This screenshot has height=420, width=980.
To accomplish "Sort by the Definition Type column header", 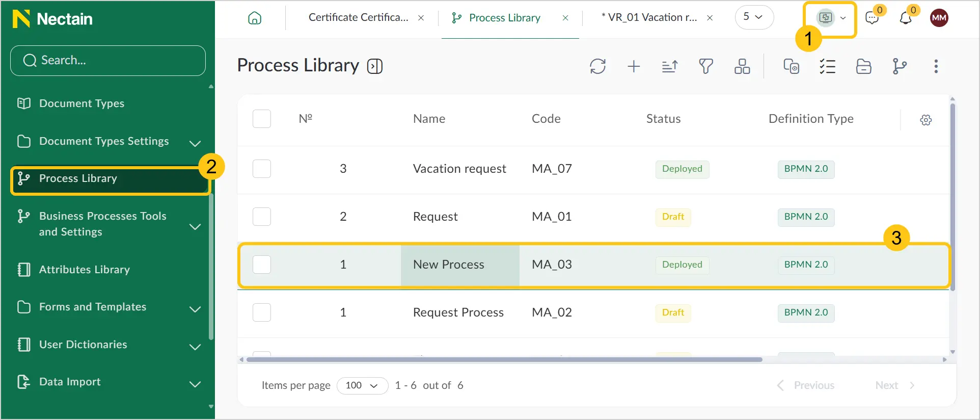I will 811,119.
